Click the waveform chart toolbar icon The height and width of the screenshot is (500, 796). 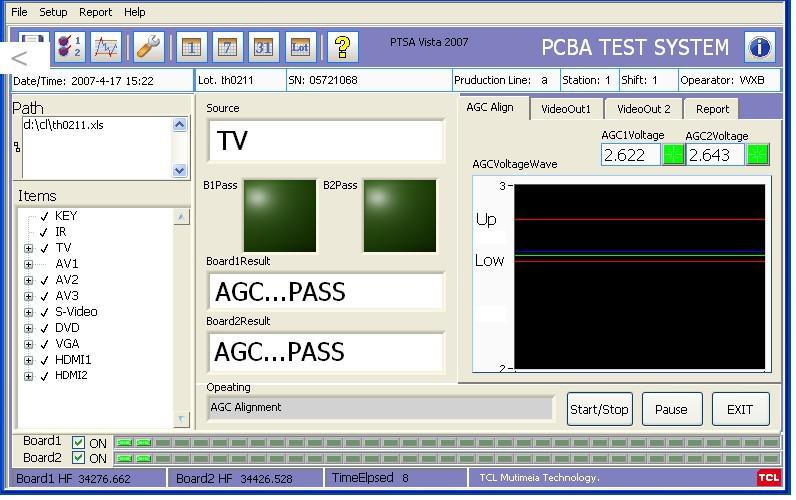click(106, 47)
